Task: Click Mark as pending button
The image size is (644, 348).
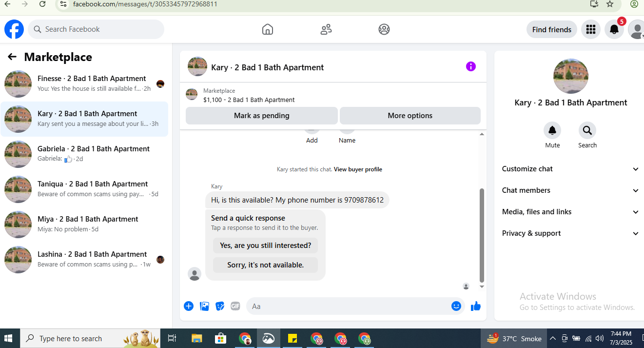Action: [x=262, y=116]
